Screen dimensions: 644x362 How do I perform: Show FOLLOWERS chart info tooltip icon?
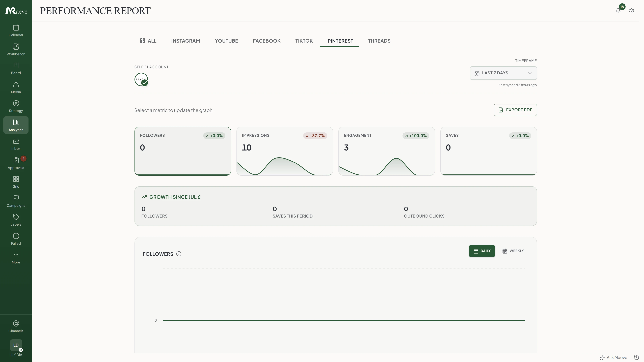tap(179, 254)
